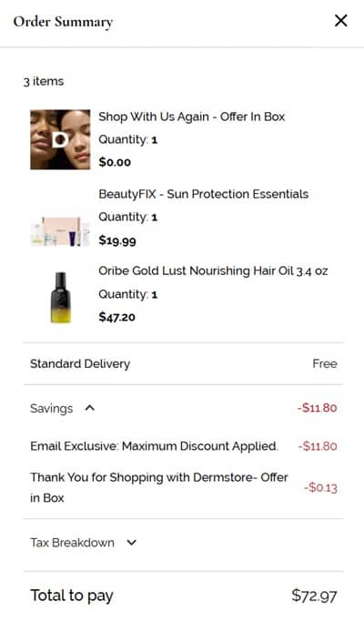Open the Oribe hair oil bottle image
Image resolution: width=364 pixels, height=622 pixels.
point(61,297)
